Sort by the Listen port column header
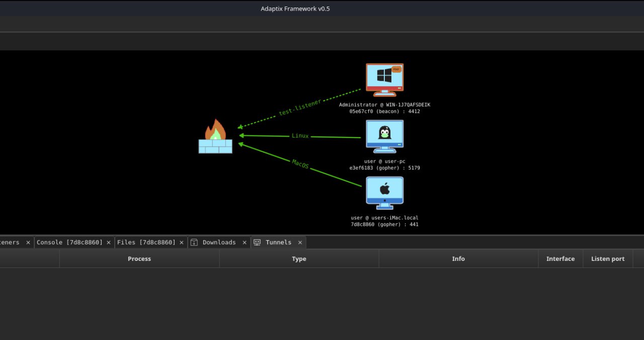The image size is (644, 340). pyautogui.click(x=608, y=258)
